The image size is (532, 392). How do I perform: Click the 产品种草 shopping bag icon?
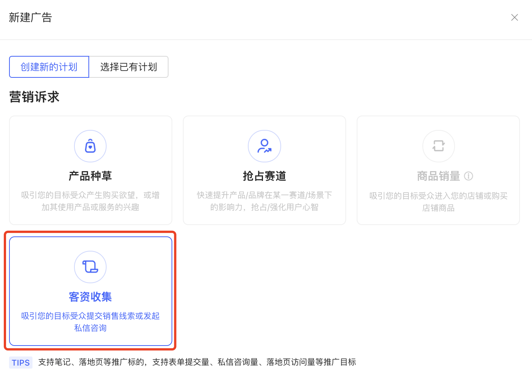coord(90,146)
